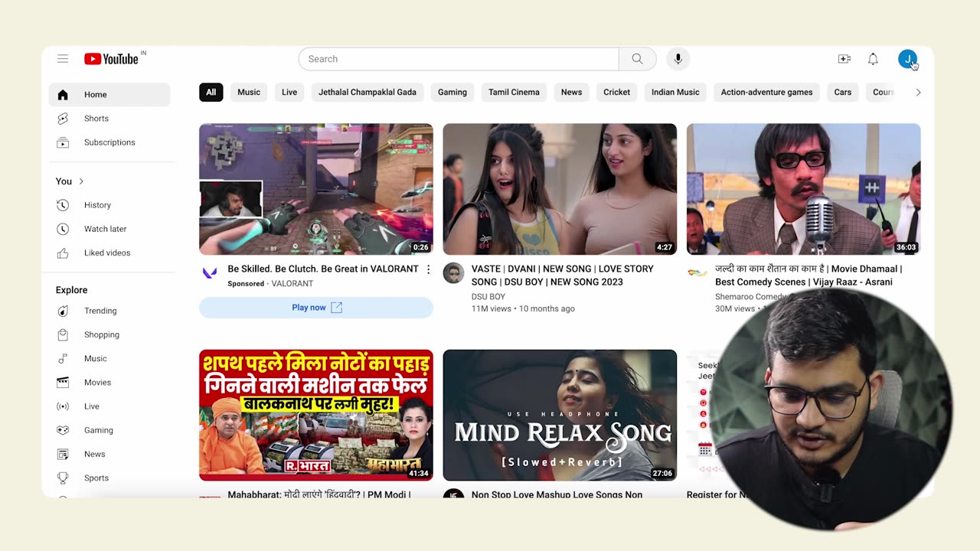Viewport: 980px width, 551px height.
Task: Click the History clock icon
Action: pyautogui.click(x=63, y=205)
